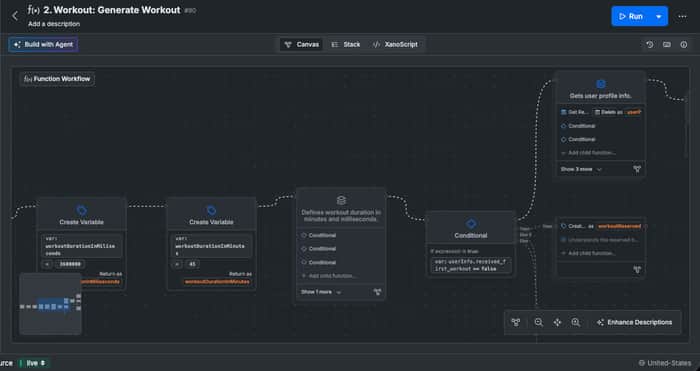This screenshot has width=700, height=371.
Task: Expand Show 3 more in user profile group
Action: click(581, 169)
